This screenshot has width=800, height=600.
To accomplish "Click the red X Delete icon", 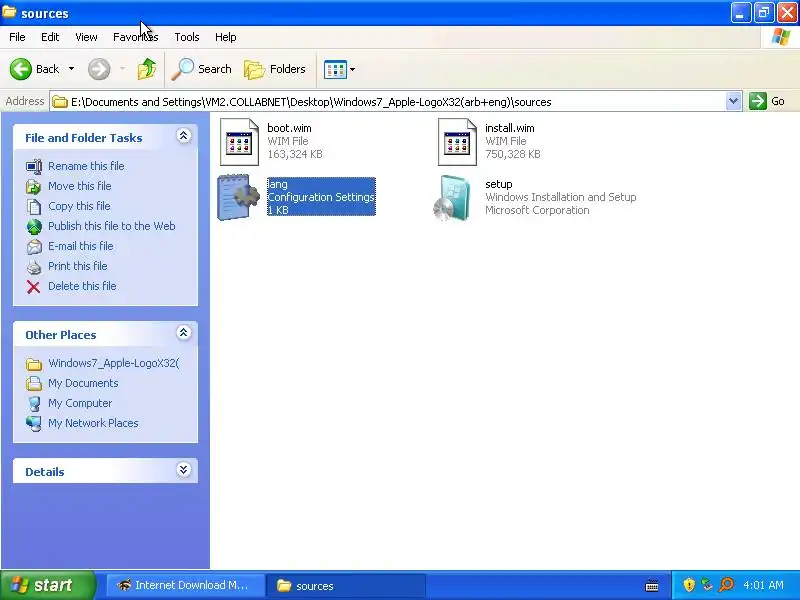I will [x=34, y=287].
